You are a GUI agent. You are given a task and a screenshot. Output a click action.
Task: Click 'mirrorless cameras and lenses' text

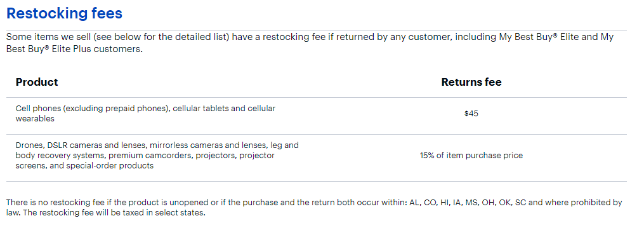tap(209, 145)
